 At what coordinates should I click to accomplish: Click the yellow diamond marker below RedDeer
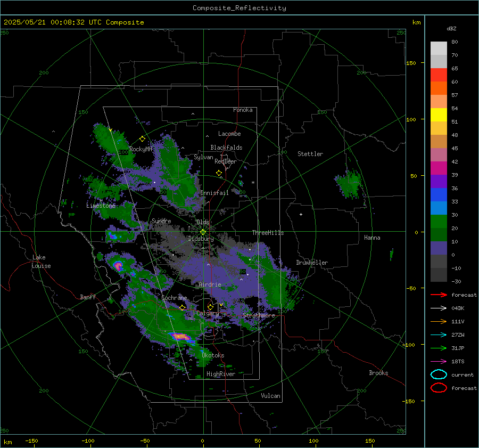[x=219, y=173]
